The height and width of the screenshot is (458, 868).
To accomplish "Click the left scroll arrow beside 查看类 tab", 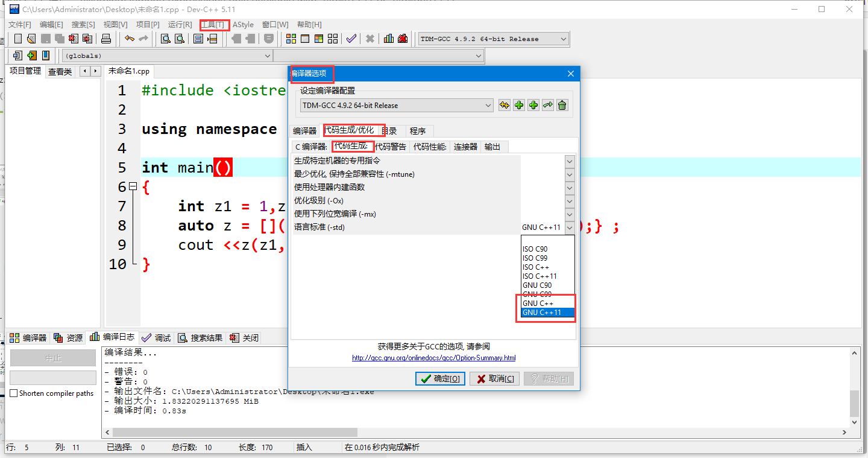I will [85, 71].
